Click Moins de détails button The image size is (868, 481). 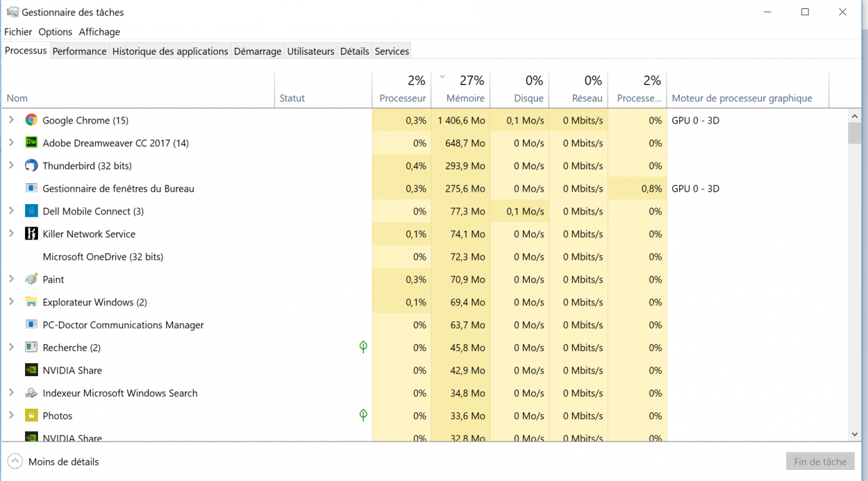pyautogui.click(x=53, y=462)
